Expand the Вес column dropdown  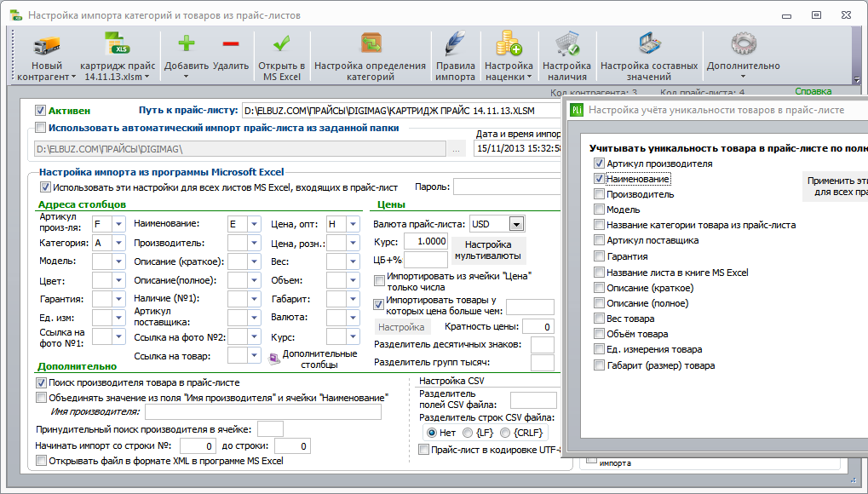[353, 261]
